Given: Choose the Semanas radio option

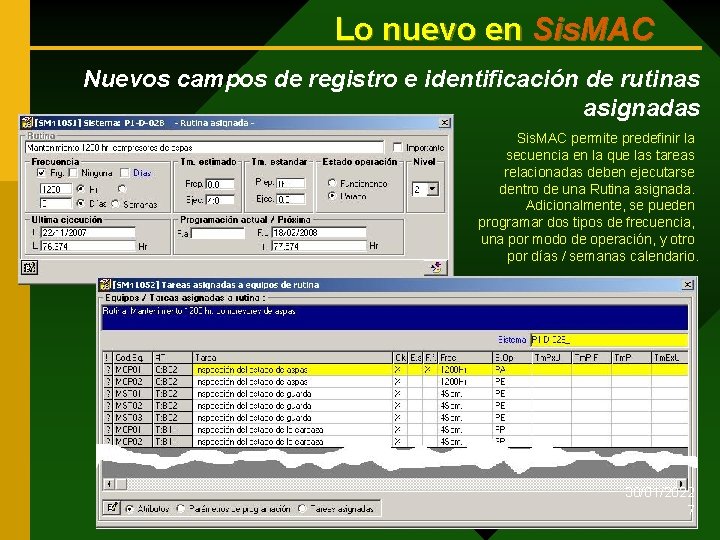Looking at the screenshot, I should [x=115, y=203].
